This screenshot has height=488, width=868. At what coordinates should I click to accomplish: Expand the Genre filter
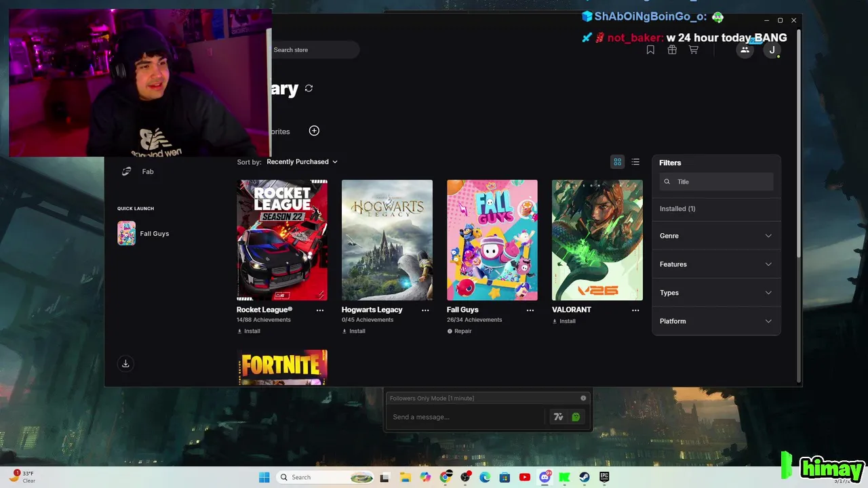(716, 236)
